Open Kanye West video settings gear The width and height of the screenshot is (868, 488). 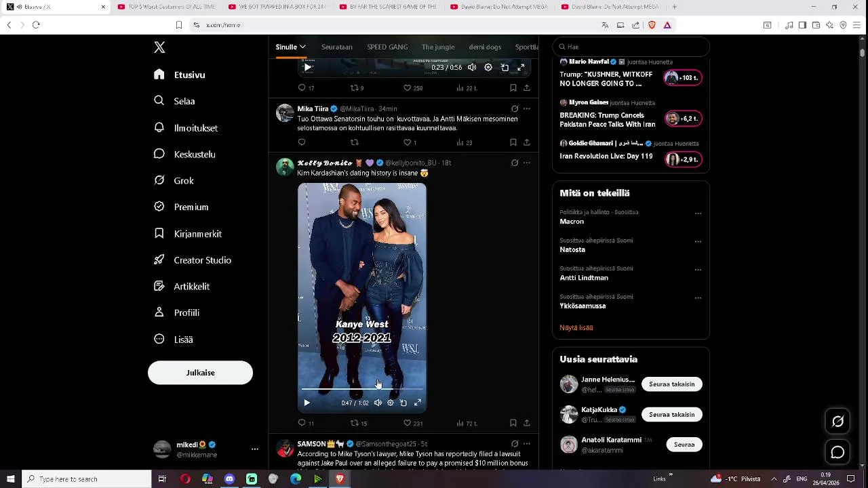click(x=390, y=403)
